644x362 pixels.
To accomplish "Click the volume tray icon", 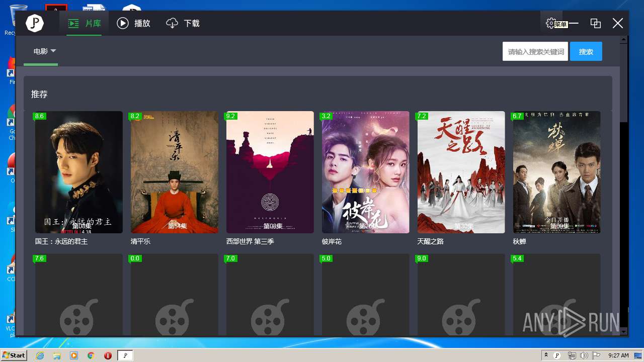I will click(x=584, y=355).
